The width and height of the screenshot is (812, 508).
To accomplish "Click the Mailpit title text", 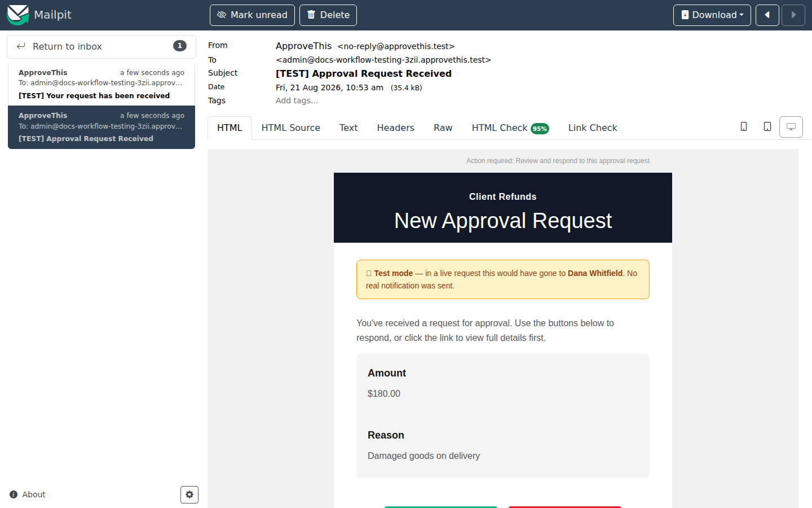I will click(x=52, y=15).
